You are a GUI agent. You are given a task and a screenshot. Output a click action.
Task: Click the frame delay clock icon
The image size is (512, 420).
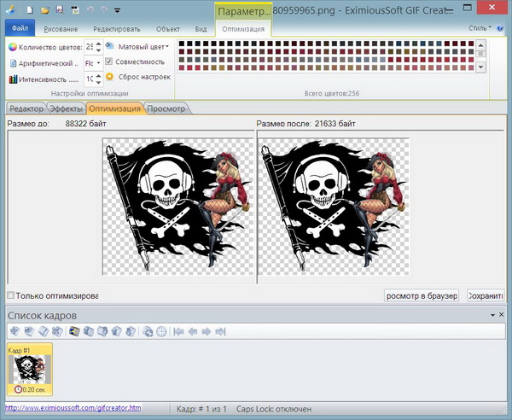click(x=161, y=331)
